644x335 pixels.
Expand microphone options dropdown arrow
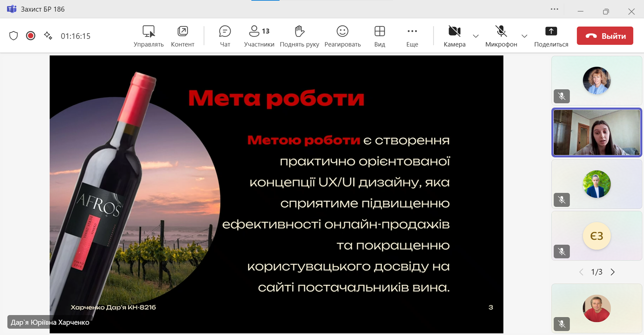tap(525, 36)
